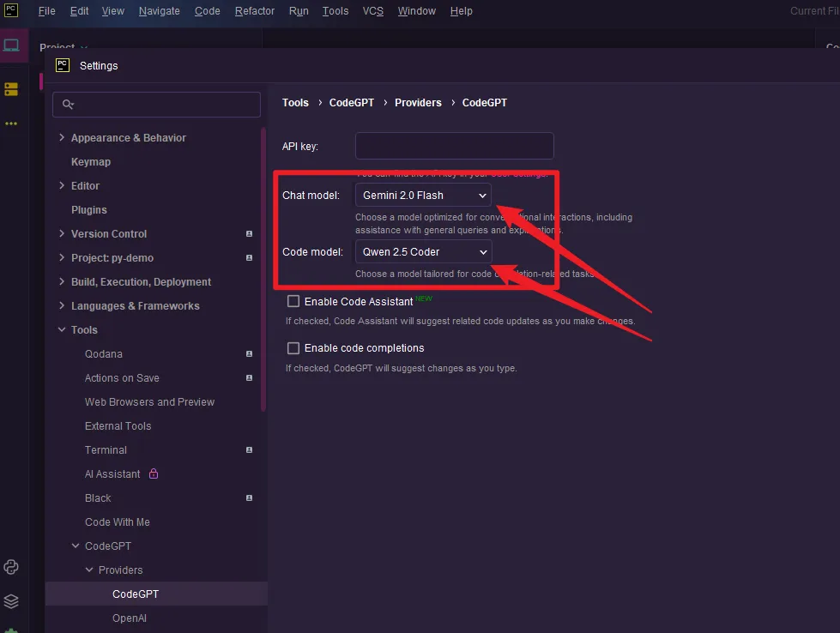Viewport: 840px width, 633px height.
Task: Expand Appearance & Behavior section
Action: tap(62, 137)
